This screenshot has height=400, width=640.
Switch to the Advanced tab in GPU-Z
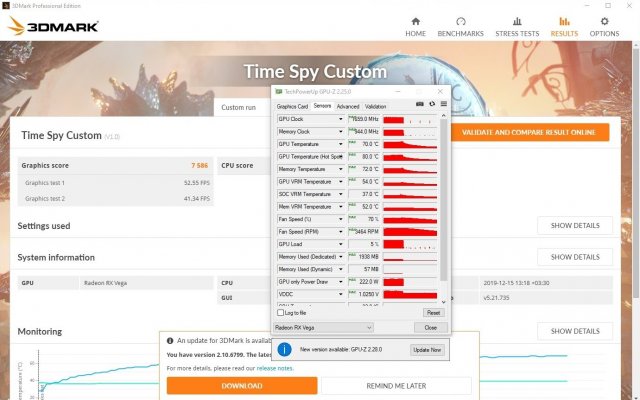[x=348, y=106]
